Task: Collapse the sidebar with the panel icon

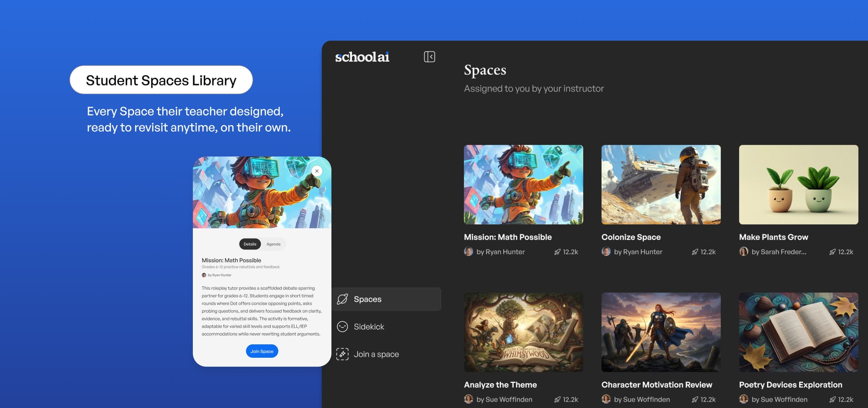Action: [429, 57]
